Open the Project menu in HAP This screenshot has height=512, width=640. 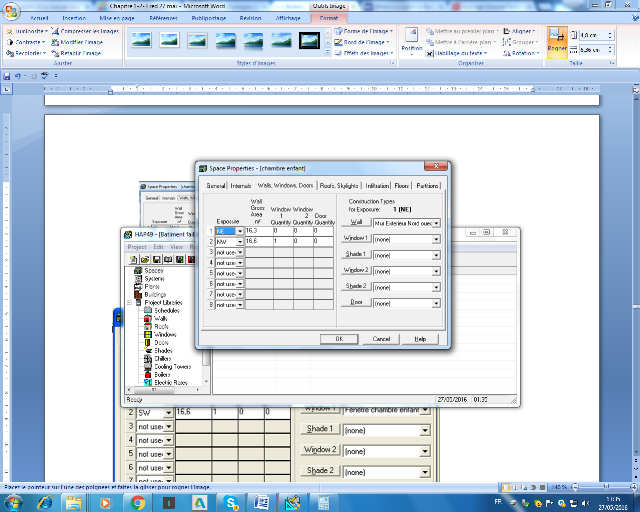click(x=137, y=246)
